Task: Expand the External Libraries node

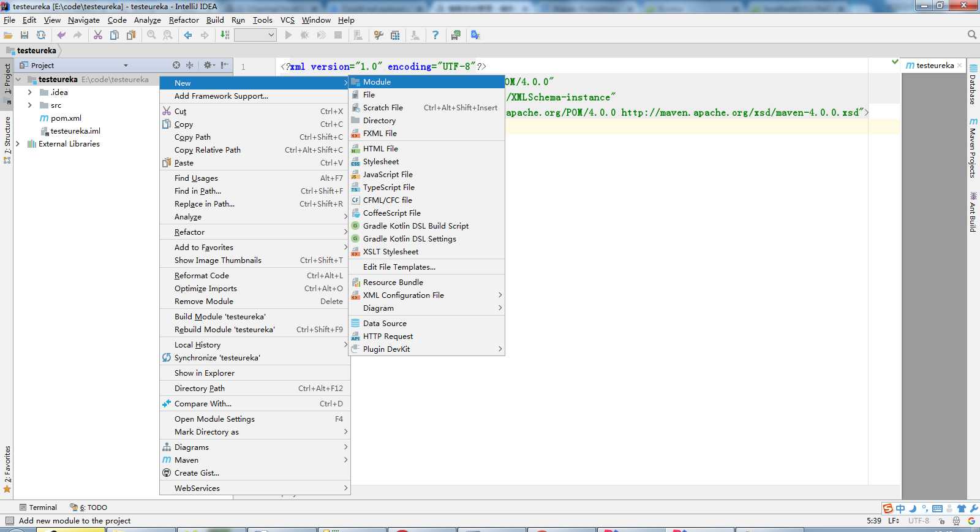Action: pos(18,143)
